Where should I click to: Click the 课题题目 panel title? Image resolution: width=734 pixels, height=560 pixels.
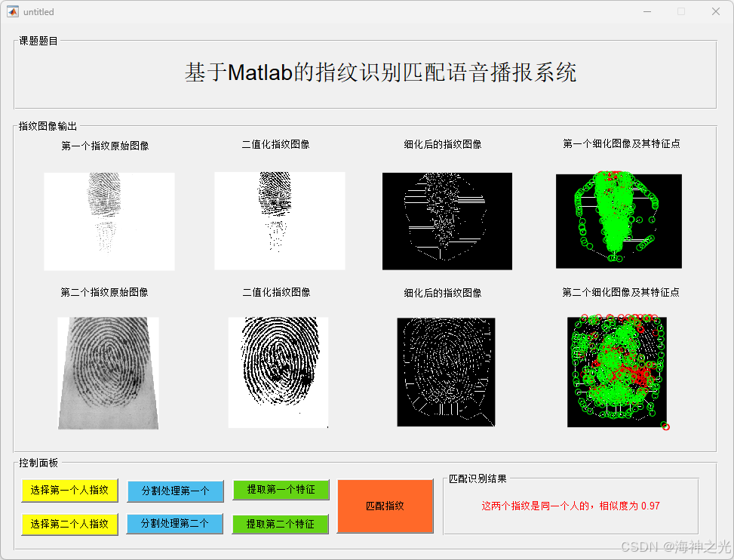(x=38, y=42)
